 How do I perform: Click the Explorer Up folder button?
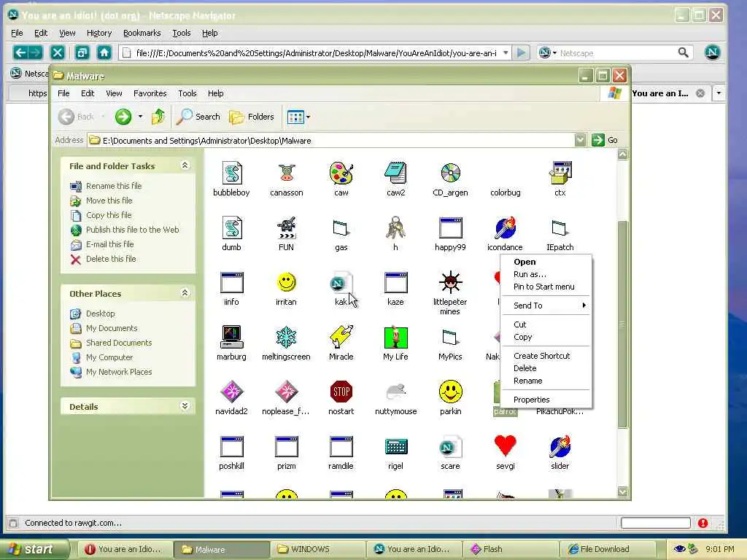point(158,116)
